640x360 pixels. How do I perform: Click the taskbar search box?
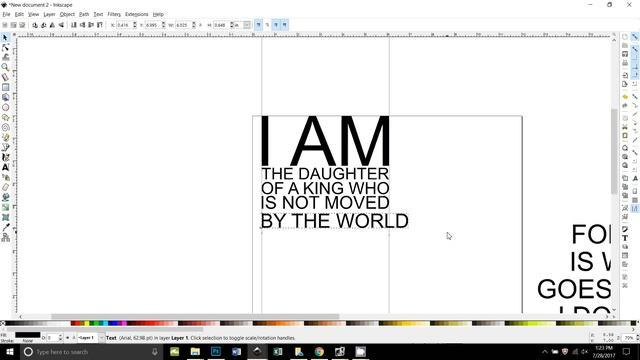pos(91,352)
